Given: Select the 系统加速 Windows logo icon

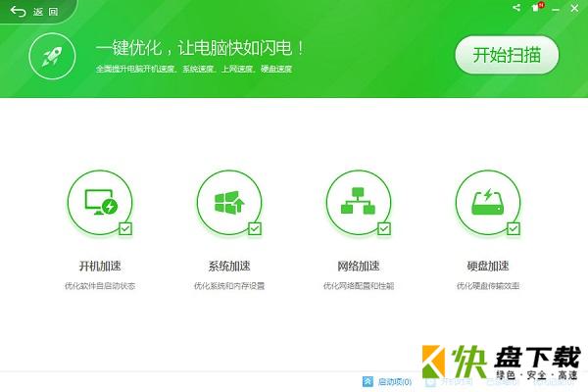Looking at the screenshot, I should tap(229, 203).
